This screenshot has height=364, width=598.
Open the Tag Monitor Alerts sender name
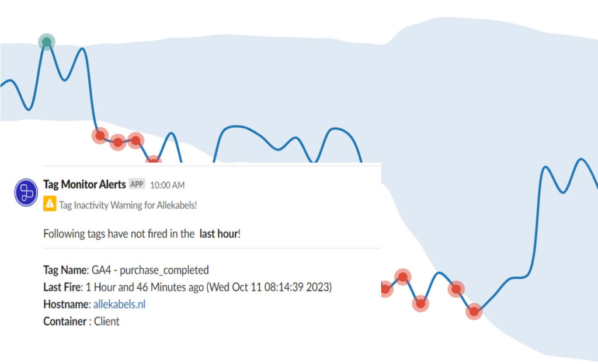[84, 184]
